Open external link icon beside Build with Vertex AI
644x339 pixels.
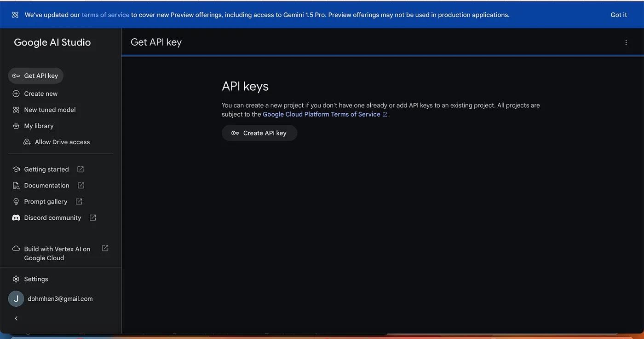tap(105, 248)
